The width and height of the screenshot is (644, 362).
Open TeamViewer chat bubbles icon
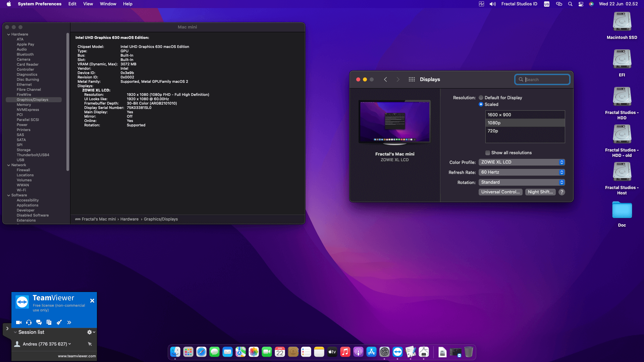[39, 322]
